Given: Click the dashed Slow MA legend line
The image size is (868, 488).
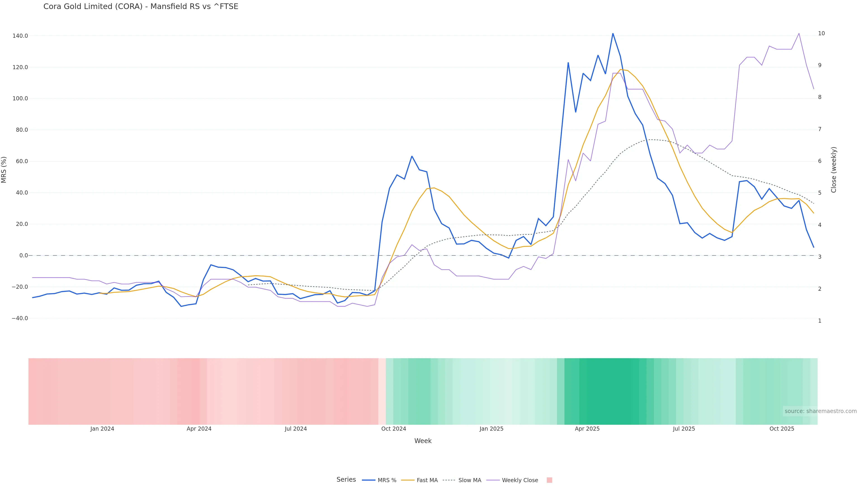Looking at the screenshot, I should coord(449,480).
